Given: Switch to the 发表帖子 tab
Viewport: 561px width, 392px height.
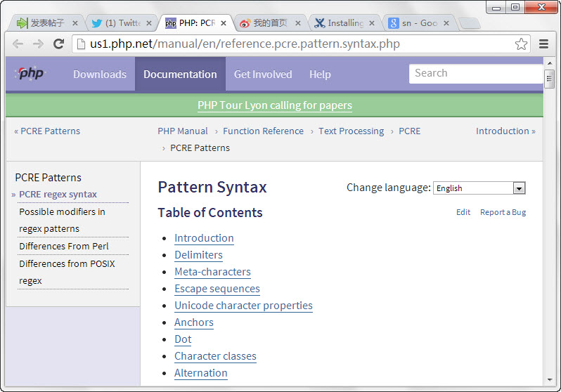Looking at the screenshot, I should (47, 23).
